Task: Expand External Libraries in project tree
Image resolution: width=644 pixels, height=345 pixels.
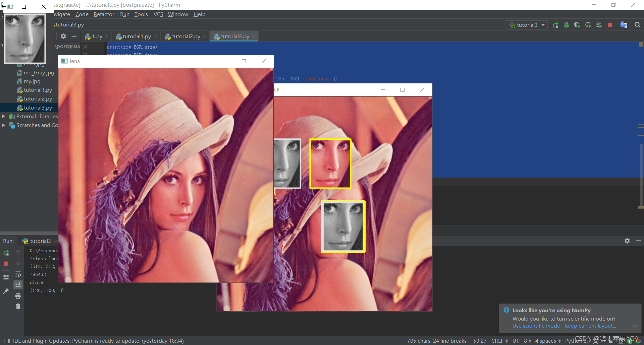Action: [x=3, y=116]
